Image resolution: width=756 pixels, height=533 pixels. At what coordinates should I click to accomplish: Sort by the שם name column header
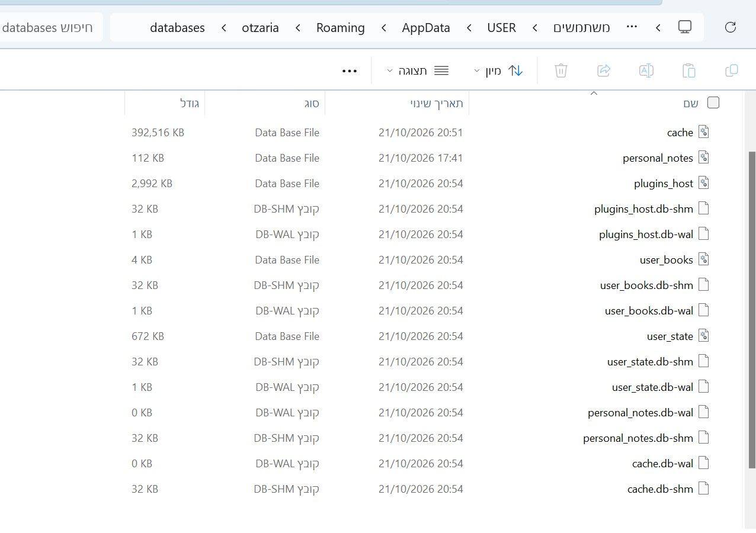pyautogui.click(x=691, y=103)
